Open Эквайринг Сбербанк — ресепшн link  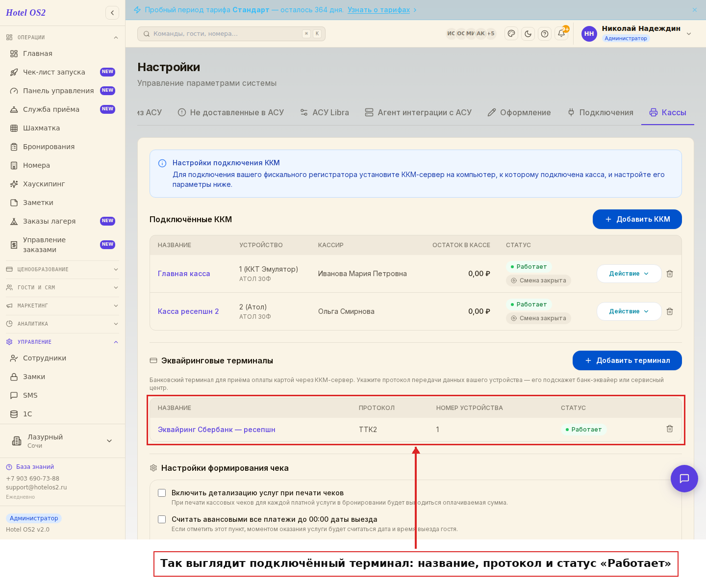pyautogui.click(x=217, y=430)
